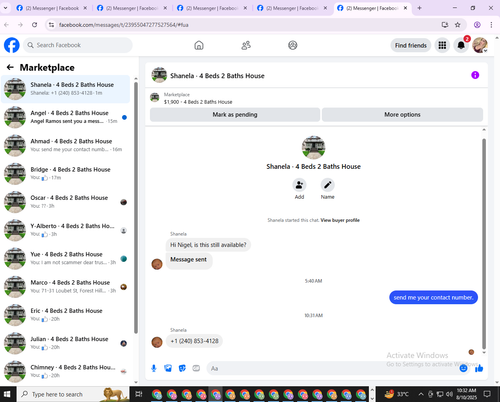Screen dimensions: 500x402
Task: Open the purple conversation info icon
Action: tap(475, 75)
